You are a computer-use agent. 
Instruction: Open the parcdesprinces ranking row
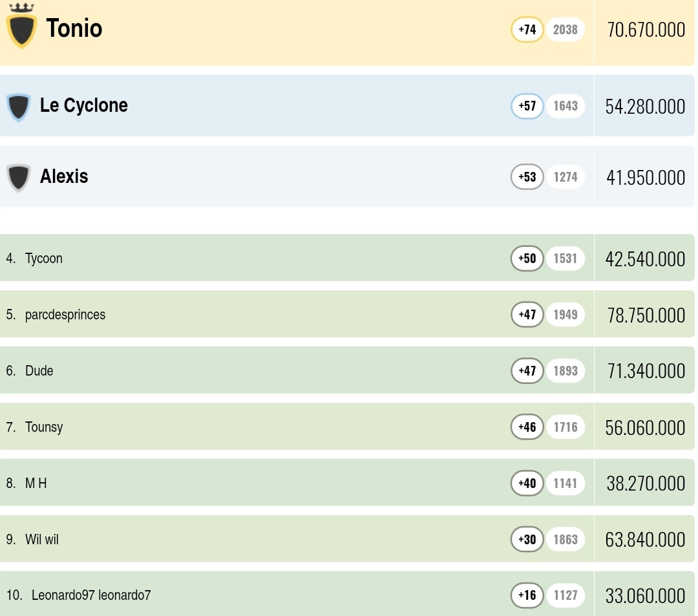65,315
